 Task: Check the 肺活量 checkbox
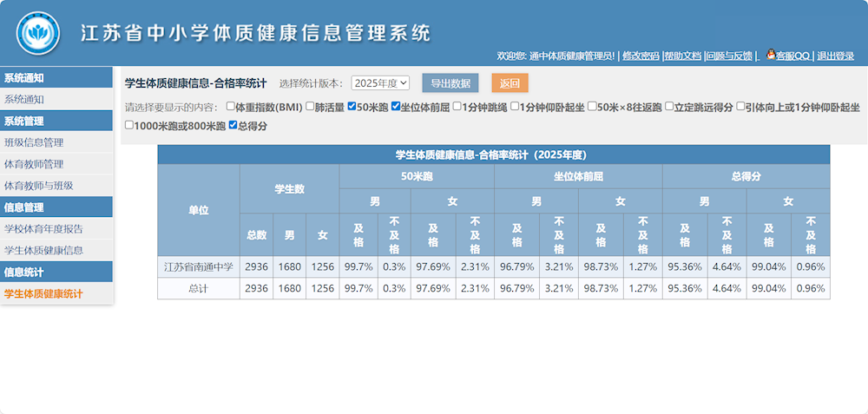click(x=309, y=108)
